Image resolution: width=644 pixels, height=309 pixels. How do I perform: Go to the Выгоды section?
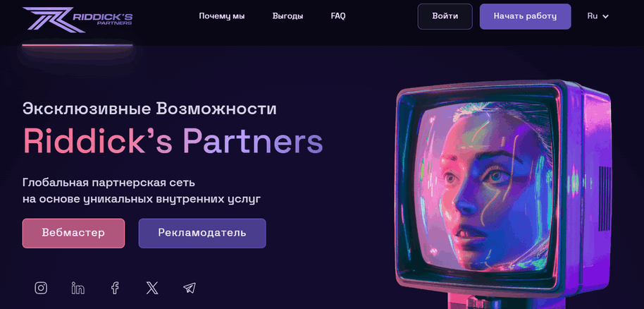(x=288, y=16)
